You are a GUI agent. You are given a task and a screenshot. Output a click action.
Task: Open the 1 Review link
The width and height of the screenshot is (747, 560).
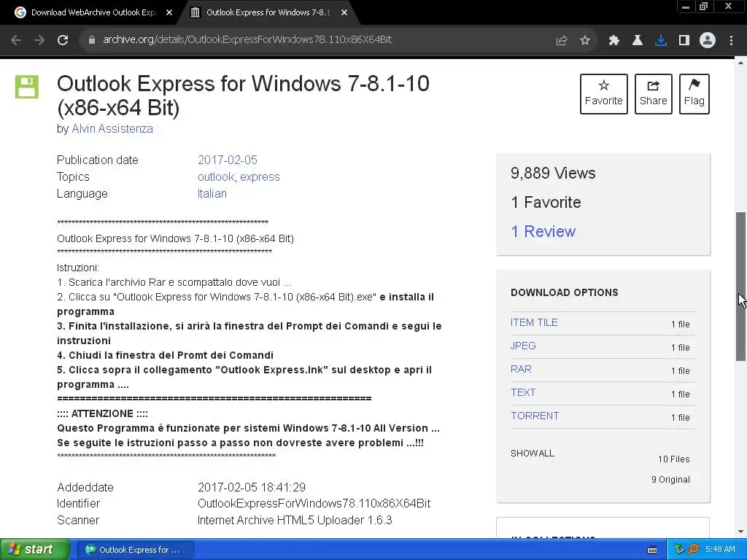(x=543, y=231)
